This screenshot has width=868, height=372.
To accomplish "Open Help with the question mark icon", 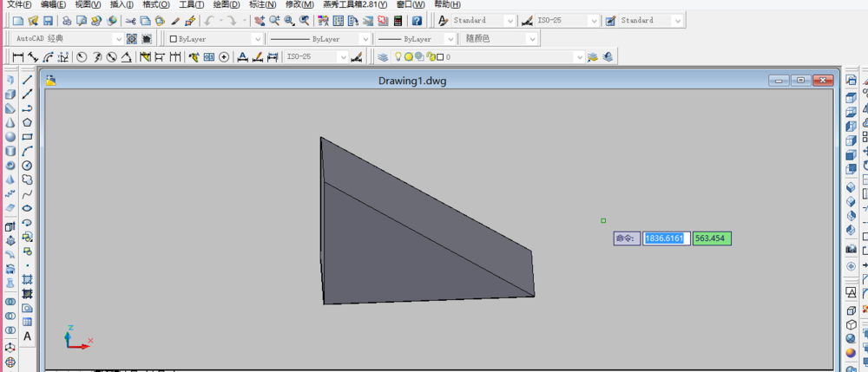I will pos(417,21).
